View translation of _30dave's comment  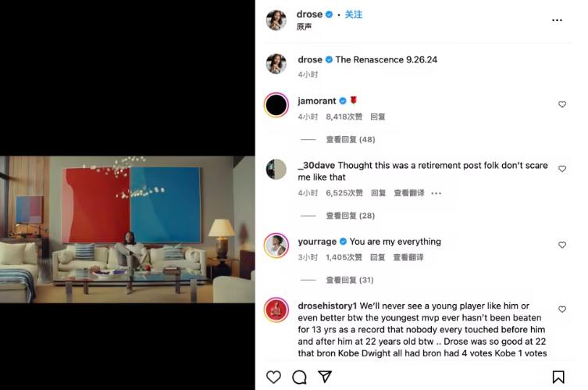[x=408, y=193]
